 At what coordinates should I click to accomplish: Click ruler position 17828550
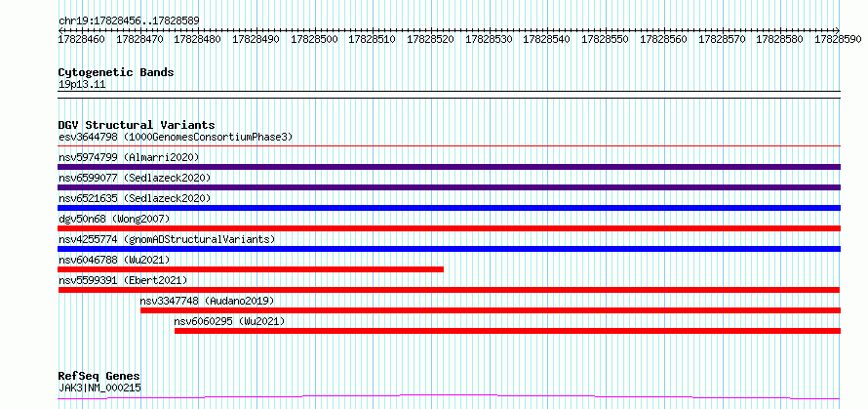coord(605,39)
